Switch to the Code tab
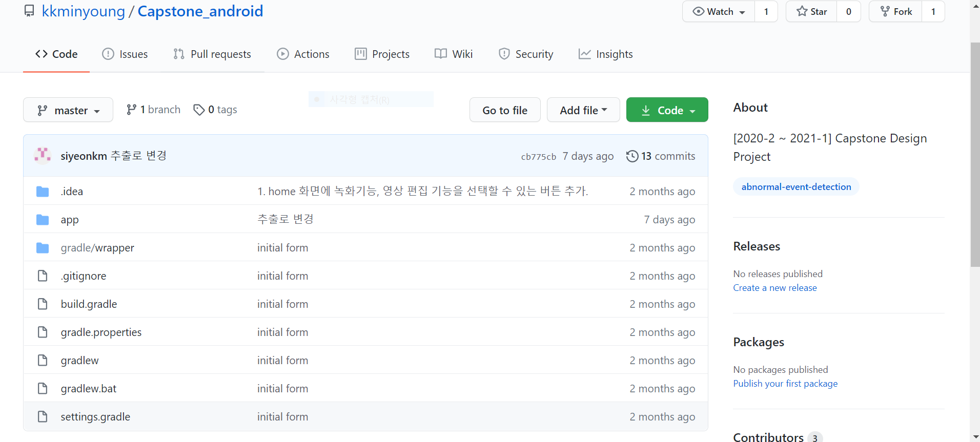The height and width of the screenshot is (442, 980). 56,54
